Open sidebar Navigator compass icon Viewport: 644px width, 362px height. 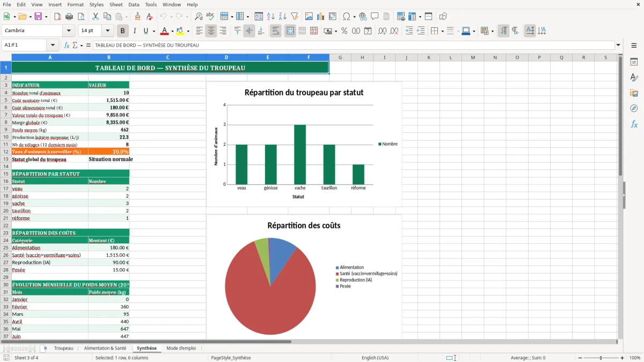tap(634, 108)
